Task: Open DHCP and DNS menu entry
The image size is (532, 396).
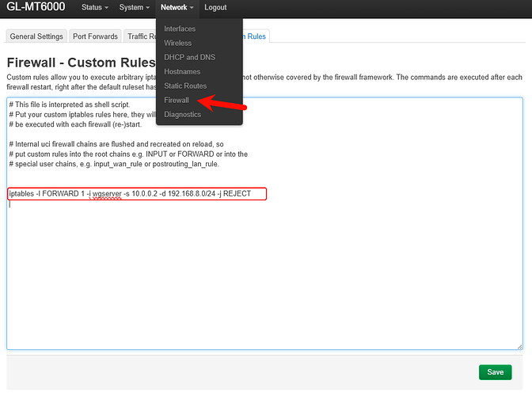Action: click(189, 58)
